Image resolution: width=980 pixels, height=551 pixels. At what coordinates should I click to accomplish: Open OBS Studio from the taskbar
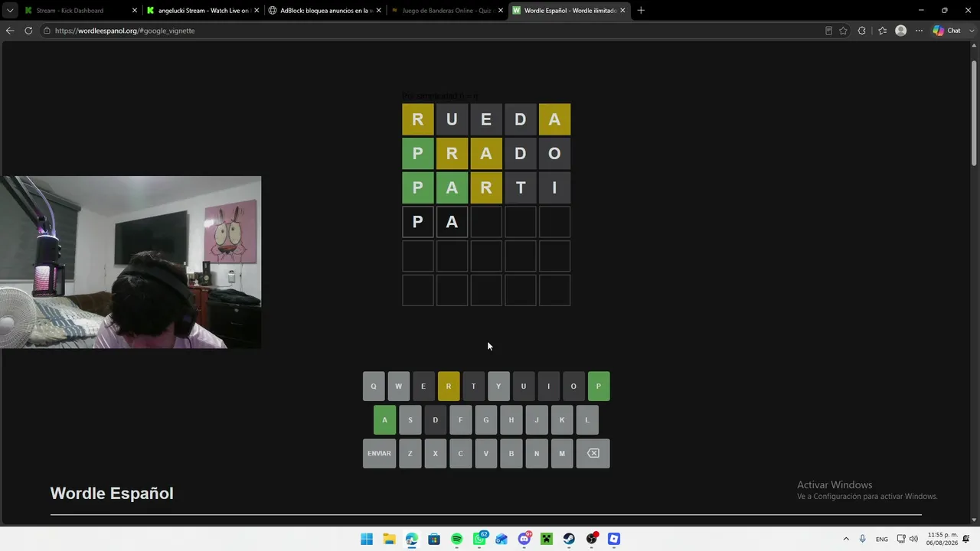(x=592, y=539)
